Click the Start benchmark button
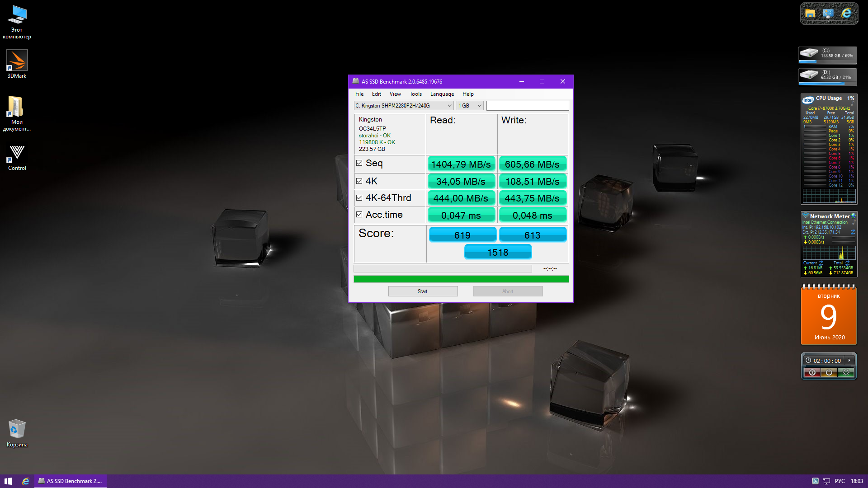Screen dimensions: 868x488 click(x=423, y=291)
